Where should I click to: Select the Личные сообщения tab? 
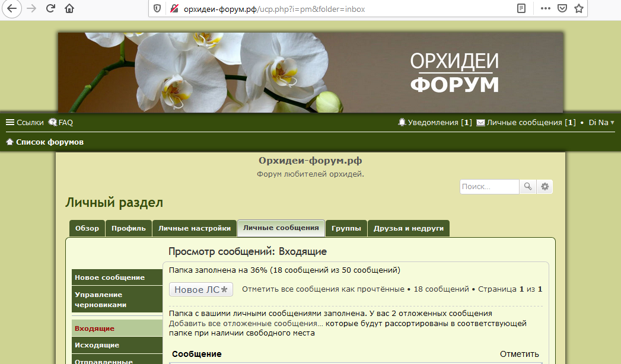click(281, 228)
